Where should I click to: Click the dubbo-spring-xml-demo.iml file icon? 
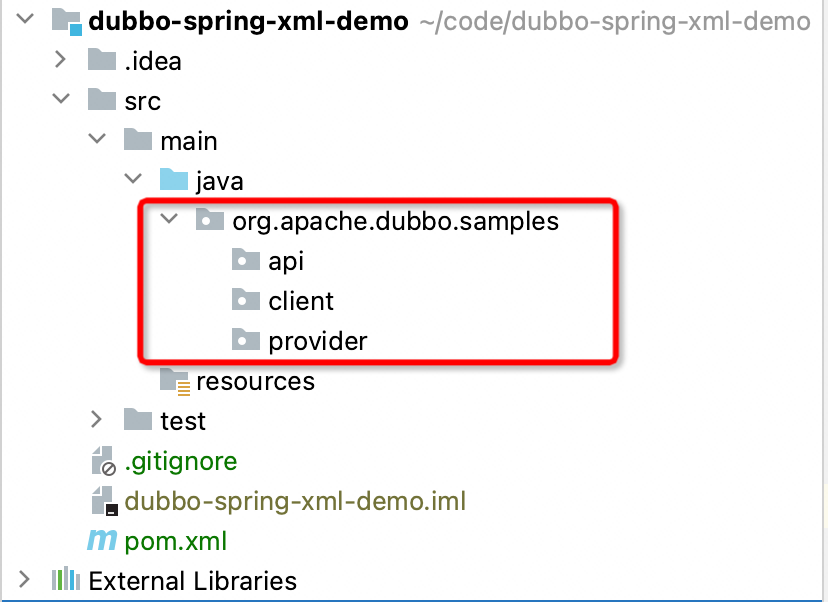[102, 501]
